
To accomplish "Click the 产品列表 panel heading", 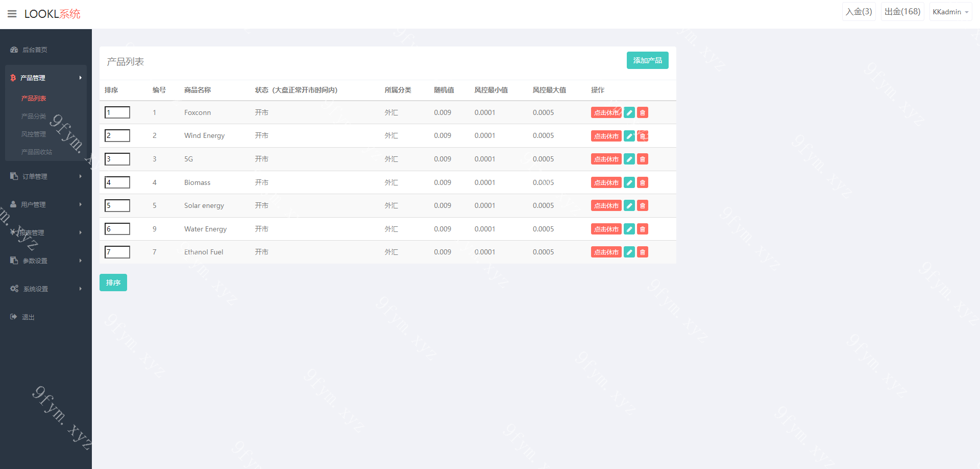I will click(126, 62).
